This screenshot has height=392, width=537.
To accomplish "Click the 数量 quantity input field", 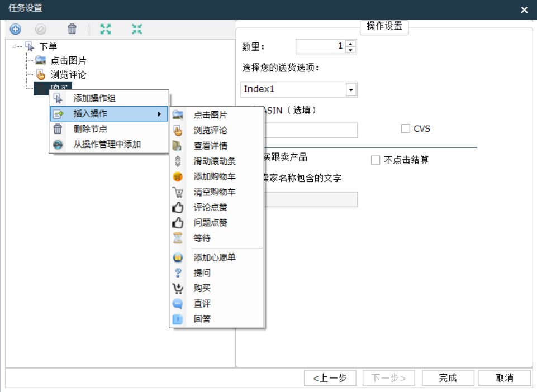I will point(321,46).
